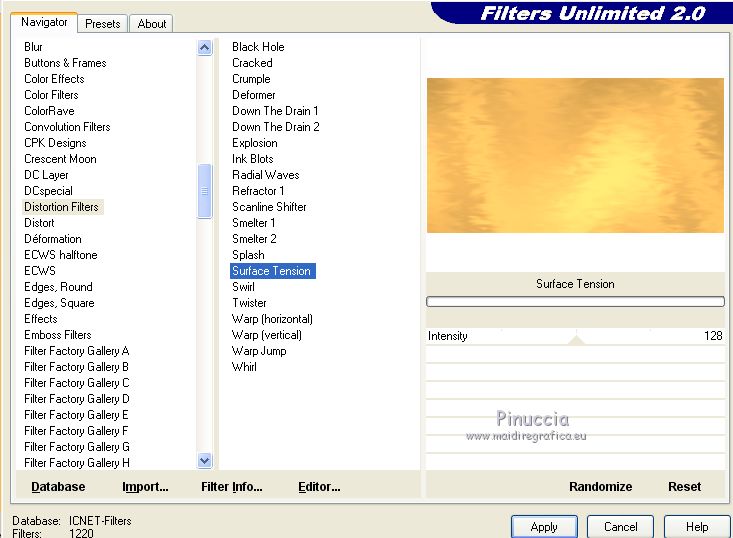Choose the Warp Jump filter
Viewport: 733px width, 538px height.
[259, 351]
